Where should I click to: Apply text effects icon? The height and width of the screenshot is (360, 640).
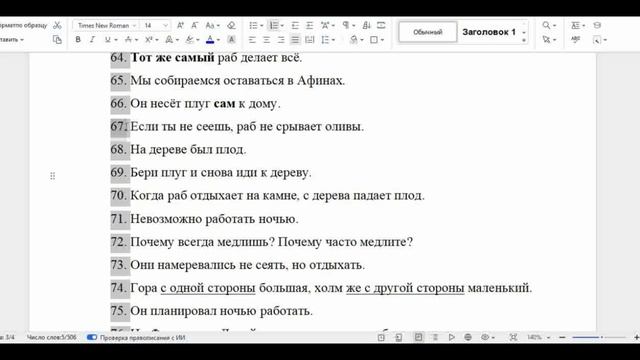pyautogui.click(x=169, y=40)
